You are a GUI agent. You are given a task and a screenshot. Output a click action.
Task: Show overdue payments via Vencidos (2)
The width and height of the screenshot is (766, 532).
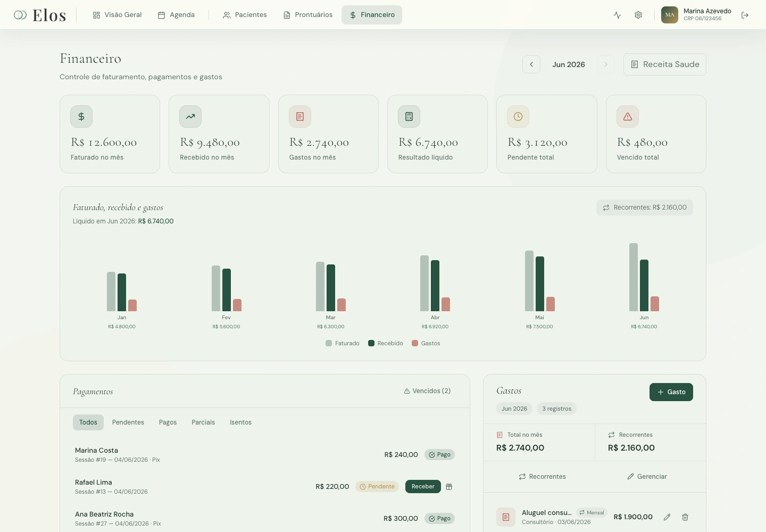pos(427,391)
